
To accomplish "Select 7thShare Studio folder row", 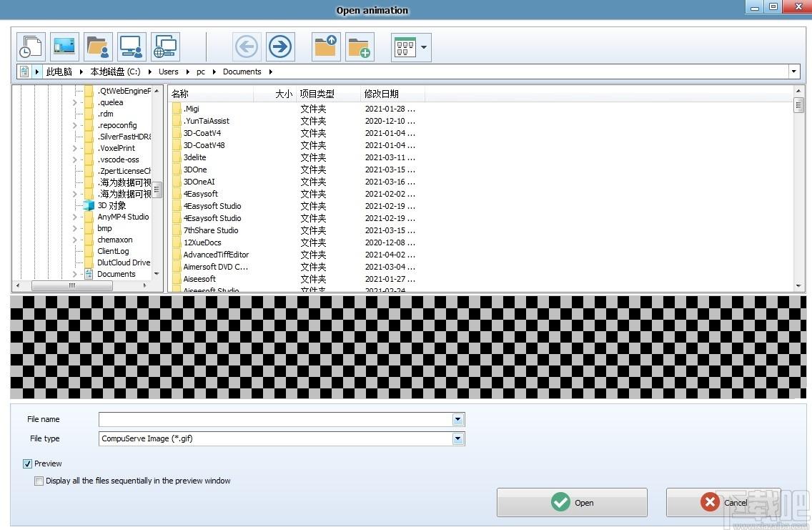I will (296, 230).
